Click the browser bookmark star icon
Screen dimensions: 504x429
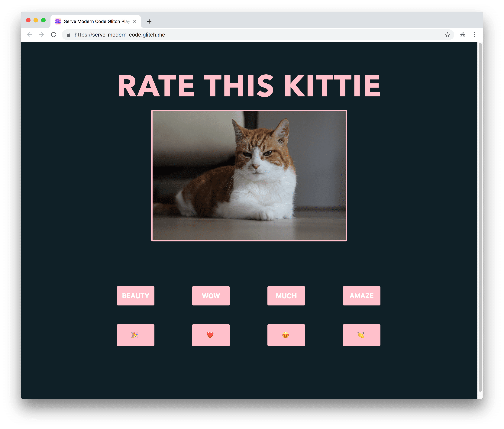coord(447,34)
